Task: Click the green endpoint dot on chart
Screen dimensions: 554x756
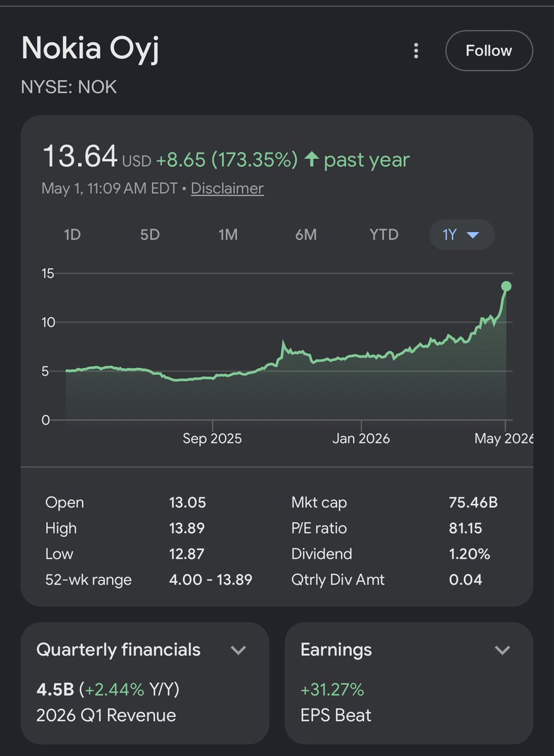Action: click(x=505, y=286)
